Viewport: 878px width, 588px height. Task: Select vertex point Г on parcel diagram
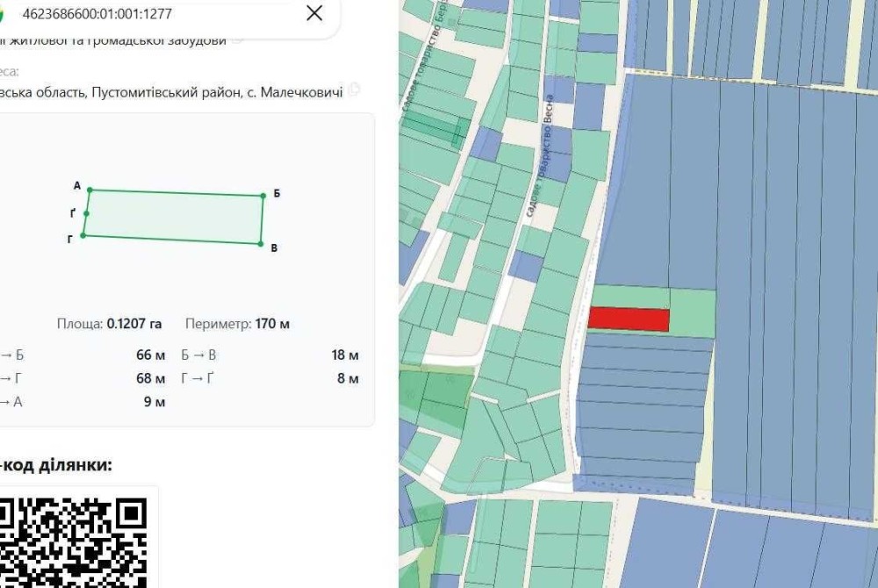tap(83, 235)
